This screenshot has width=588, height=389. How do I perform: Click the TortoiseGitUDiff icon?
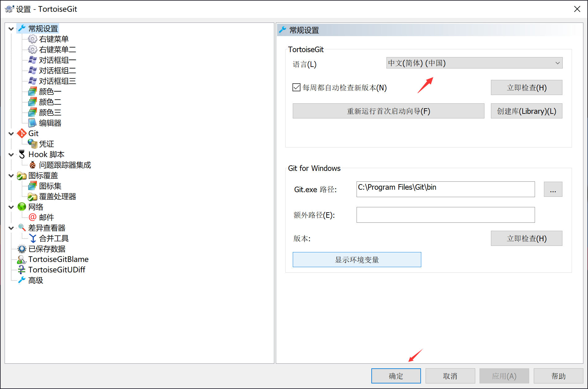coord(22,270)
